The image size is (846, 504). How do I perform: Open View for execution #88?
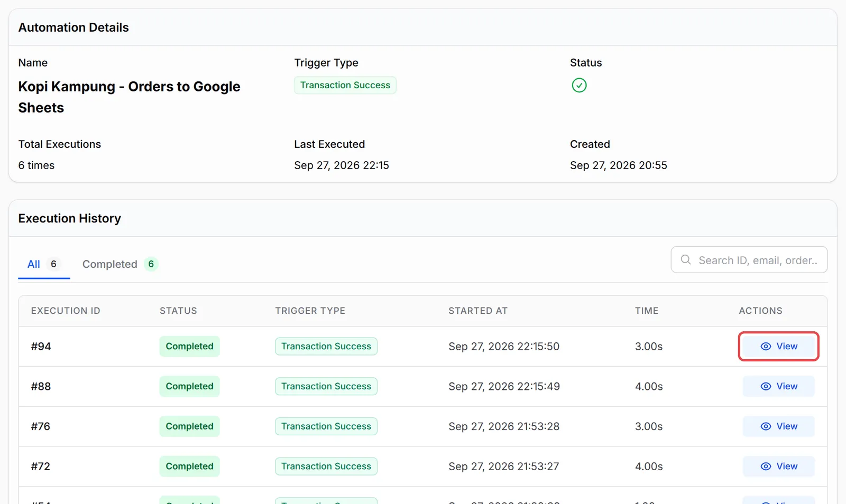click(778, 386)
